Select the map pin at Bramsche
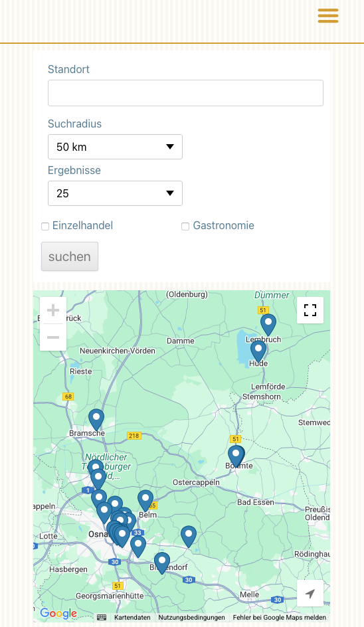Viewport: 364px width, 627px height. point(96,418)
